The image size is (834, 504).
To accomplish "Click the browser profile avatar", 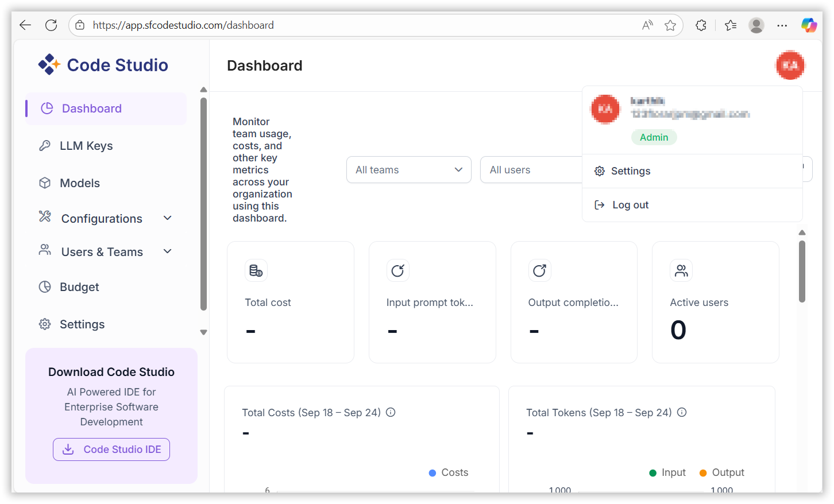I will (x=756, y=25).
